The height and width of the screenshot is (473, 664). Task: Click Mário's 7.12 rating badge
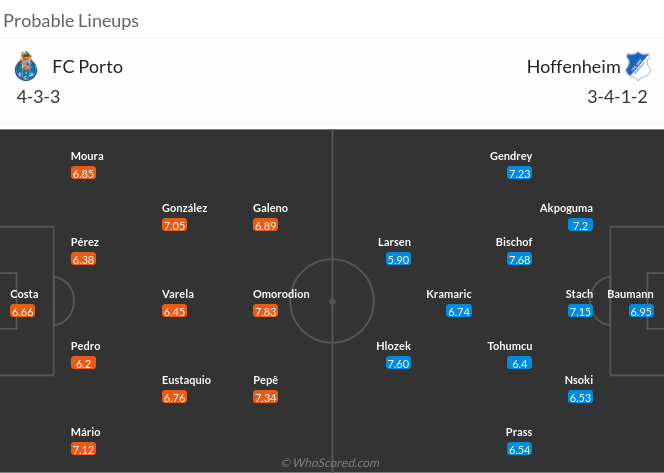[x=84, y=449]
